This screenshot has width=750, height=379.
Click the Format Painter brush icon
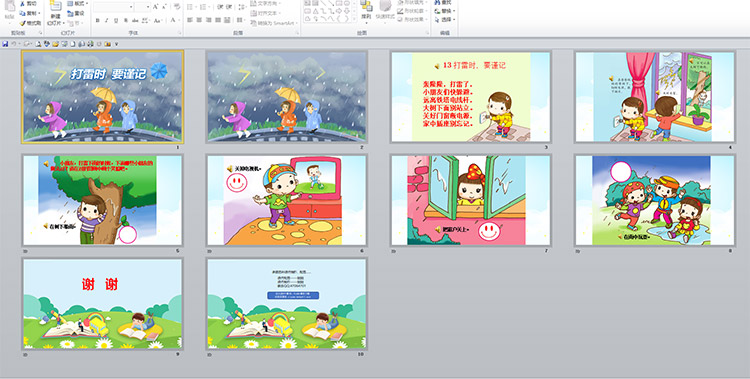click(22, 23)
